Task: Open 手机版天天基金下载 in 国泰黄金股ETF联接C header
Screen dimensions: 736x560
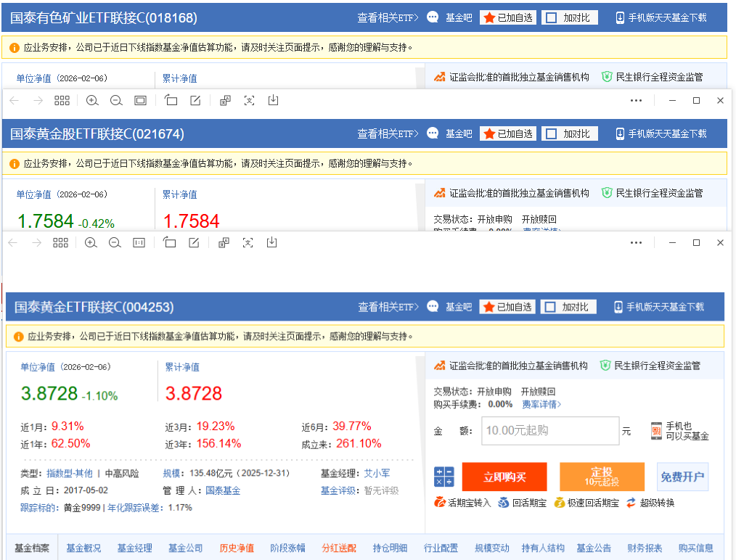Action: pyautogui.click(x=661, y=133)
